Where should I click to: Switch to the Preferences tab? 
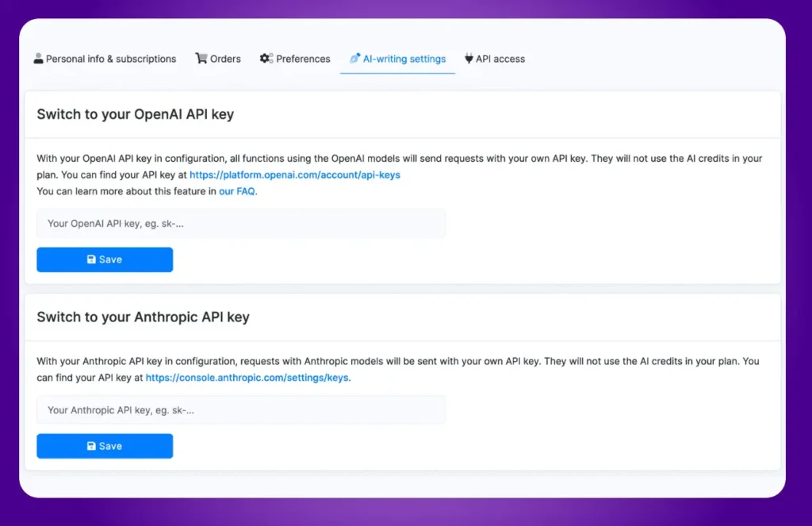(294, 58)
